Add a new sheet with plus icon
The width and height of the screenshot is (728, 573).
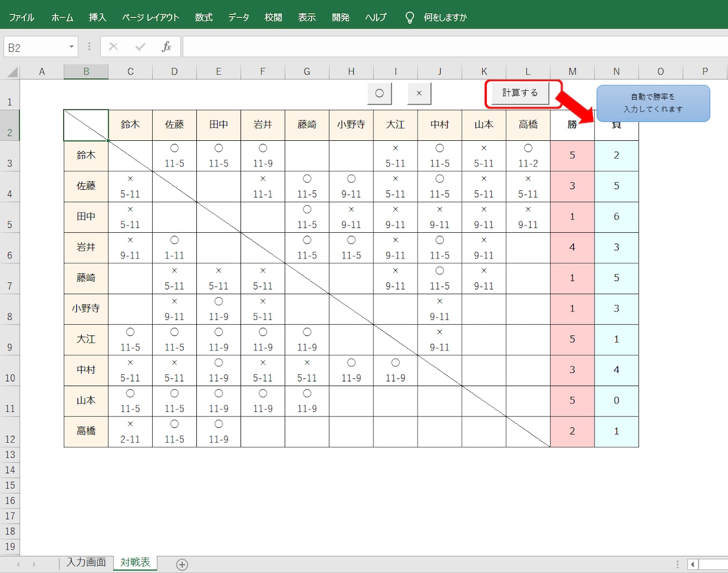(182, 564)
